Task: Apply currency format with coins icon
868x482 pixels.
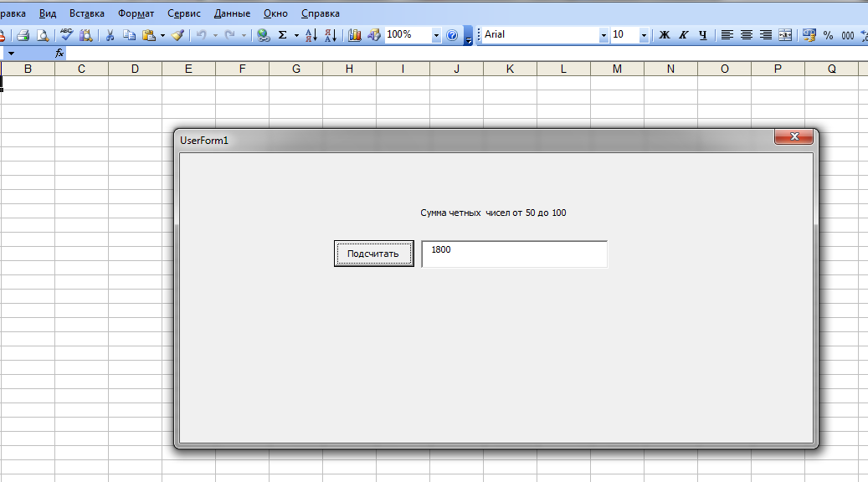Action: (809, 35)
